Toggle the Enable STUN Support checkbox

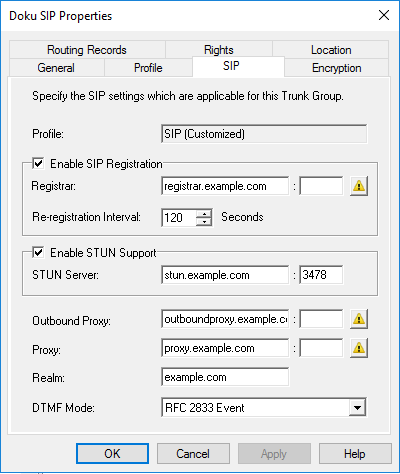[38, 252]
